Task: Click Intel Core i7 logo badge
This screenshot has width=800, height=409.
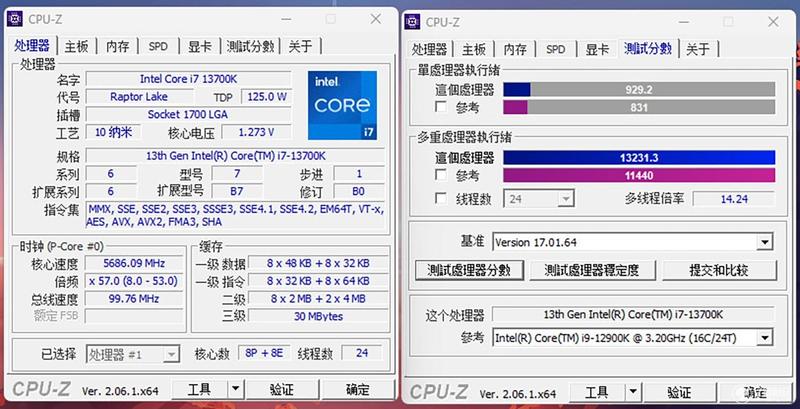Action: click(x=342, y=105)
